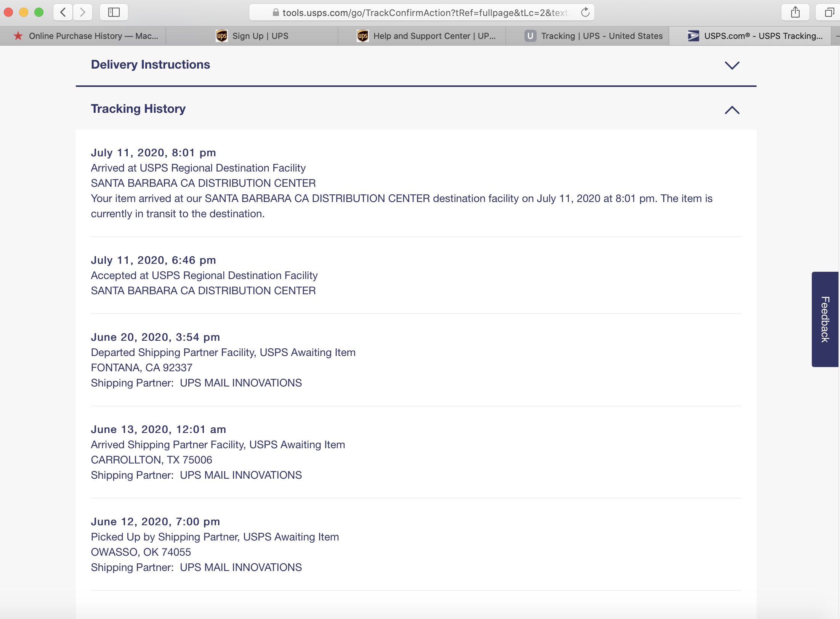Click 'Arrived Shipping Partner Facility' text

point(168,444)
